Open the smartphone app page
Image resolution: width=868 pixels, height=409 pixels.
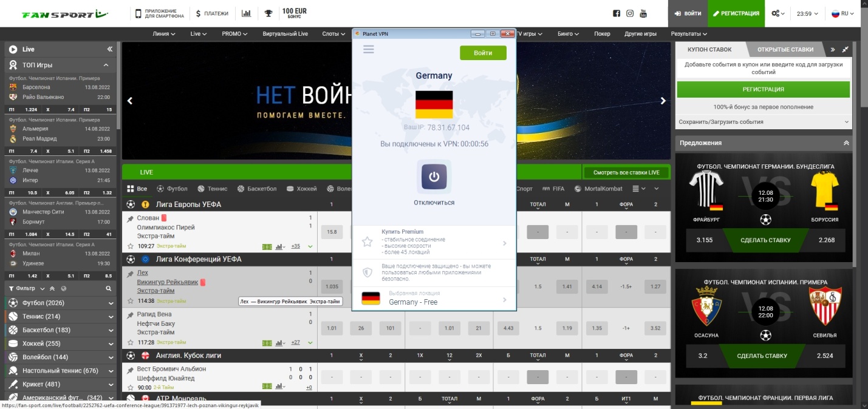[x=159, y=13]
